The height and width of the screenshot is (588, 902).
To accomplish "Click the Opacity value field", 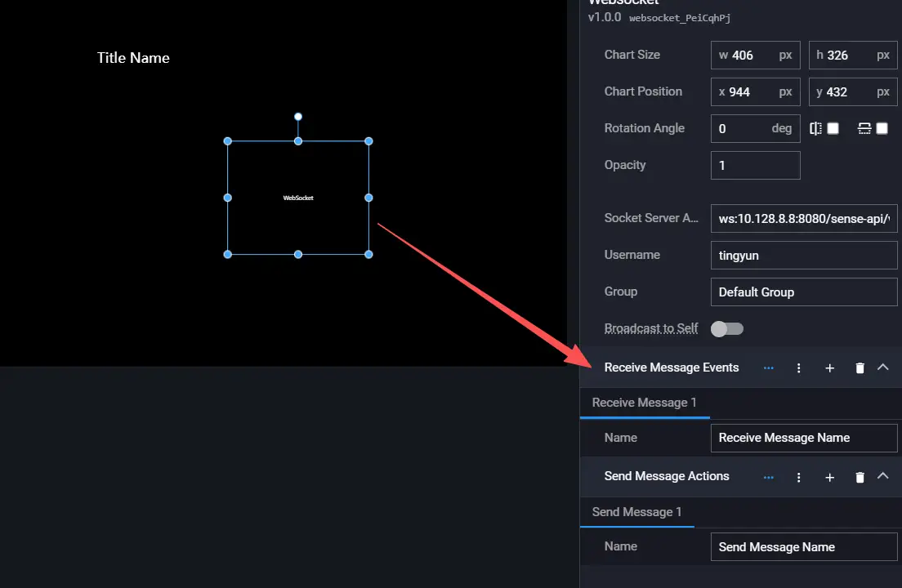I will (x=755, y=165).
